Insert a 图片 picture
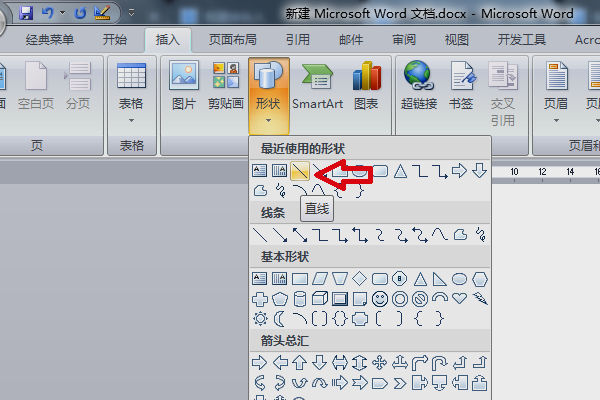This screenshot has height=400, width=600. pyautogui.click(x=184, y=86)
